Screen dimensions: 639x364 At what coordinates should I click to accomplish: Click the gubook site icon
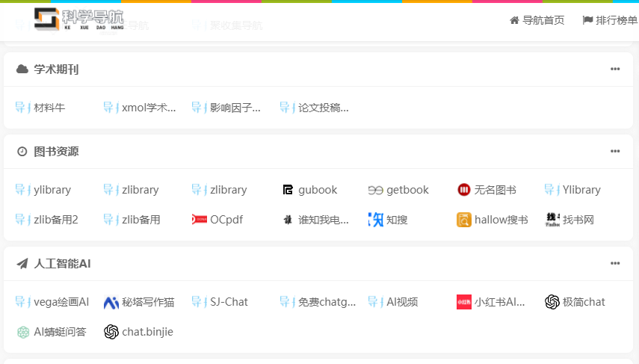(288, 190)
